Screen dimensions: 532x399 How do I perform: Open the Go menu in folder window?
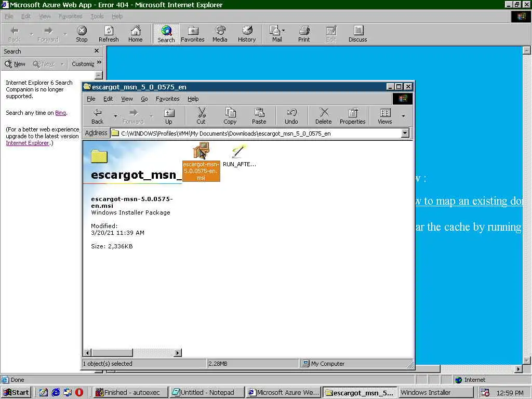144,99
